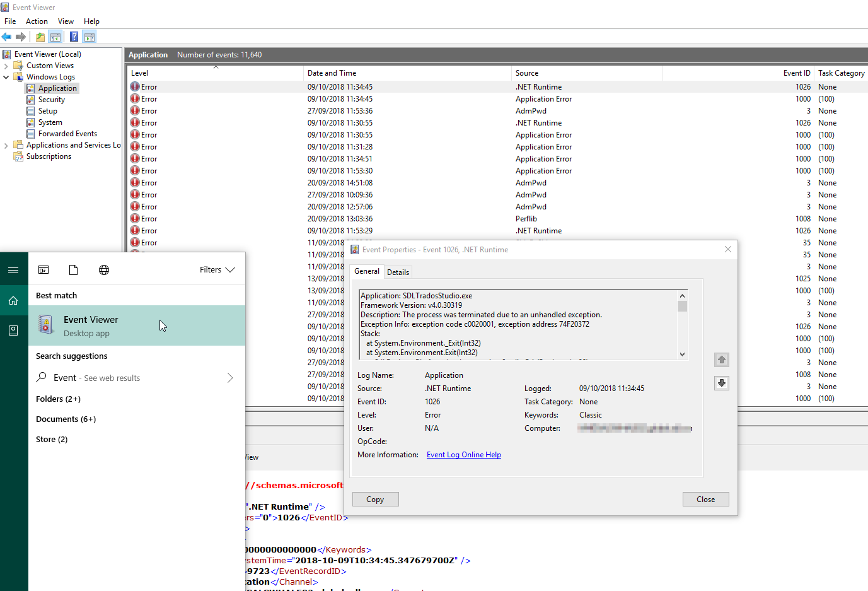
Task: Expand the Folders (2+) results group
Action: 58,399
